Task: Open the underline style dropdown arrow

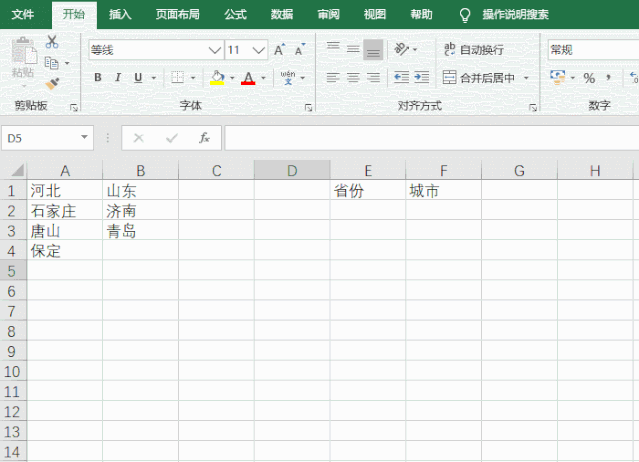Action: click(154, 77)
